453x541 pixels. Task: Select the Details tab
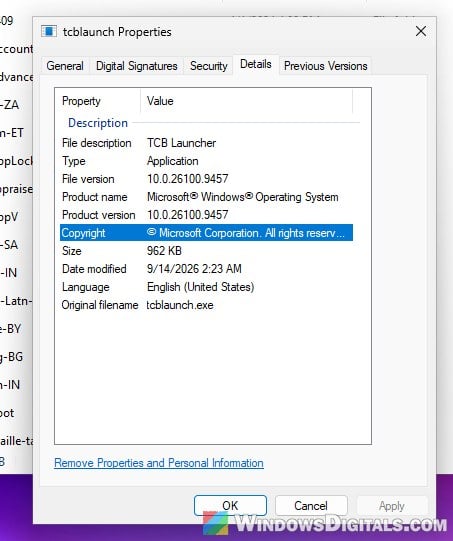(256, 64)
